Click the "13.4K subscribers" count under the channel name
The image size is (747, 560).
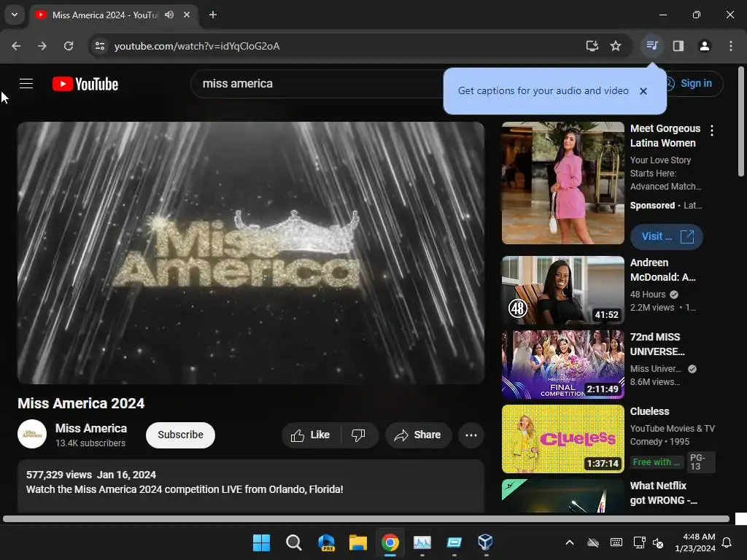tap(90, 443)
